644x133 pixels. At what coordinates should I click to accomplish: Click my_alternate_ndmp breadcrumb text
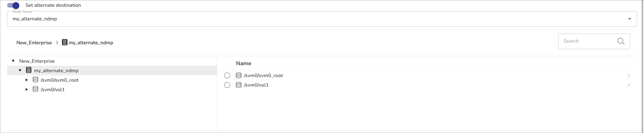coord(91,43)
